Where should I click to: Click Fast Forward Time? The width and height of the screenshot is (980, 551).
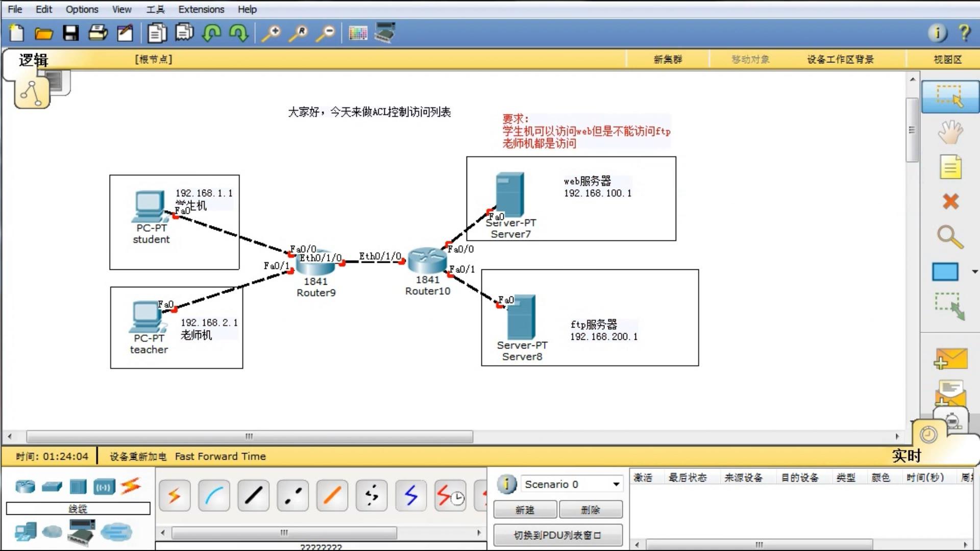[x=220, y=457]
